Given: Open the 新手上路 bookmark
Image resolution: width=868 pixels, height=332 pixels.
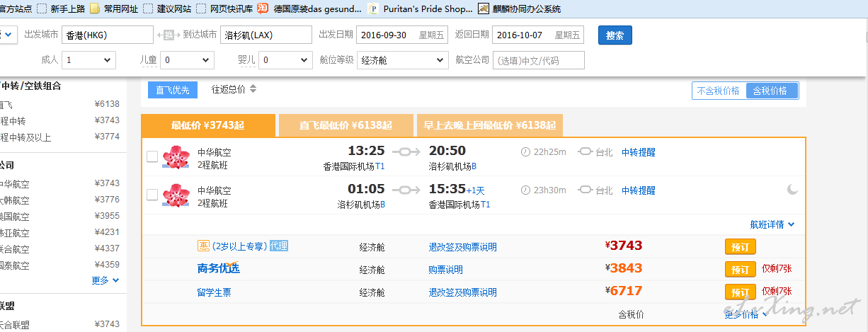Looking at the screenshot, I should tap(61, 8).
